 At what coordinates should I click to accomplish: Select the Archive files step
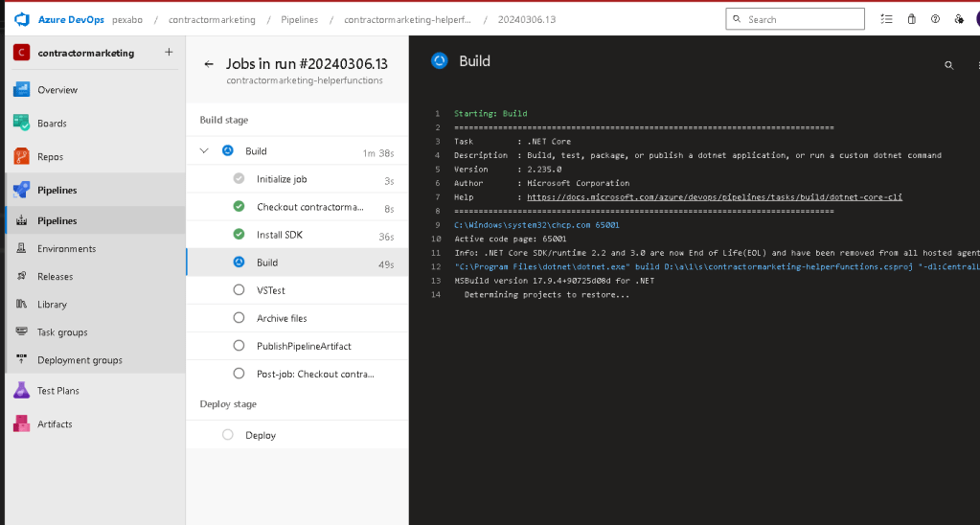coord(298,318)
